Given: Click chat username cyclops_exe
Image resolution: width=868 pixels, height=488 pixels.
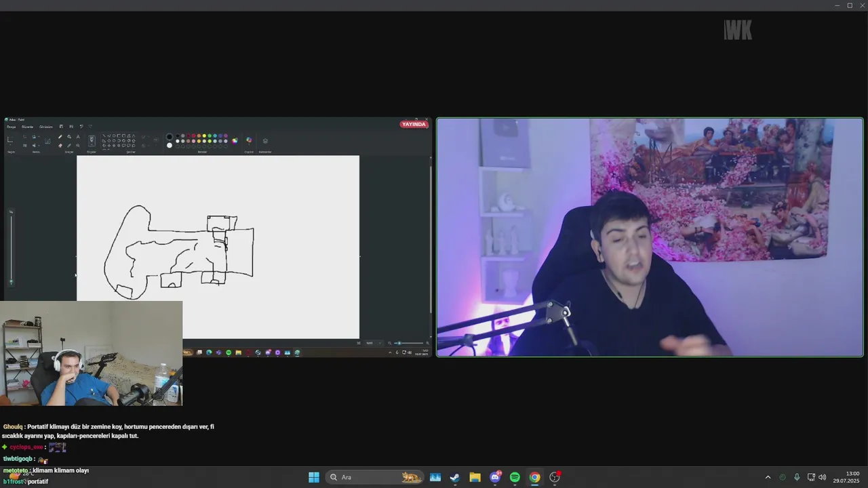Looking at the screenshot, I should pos(26,447).
